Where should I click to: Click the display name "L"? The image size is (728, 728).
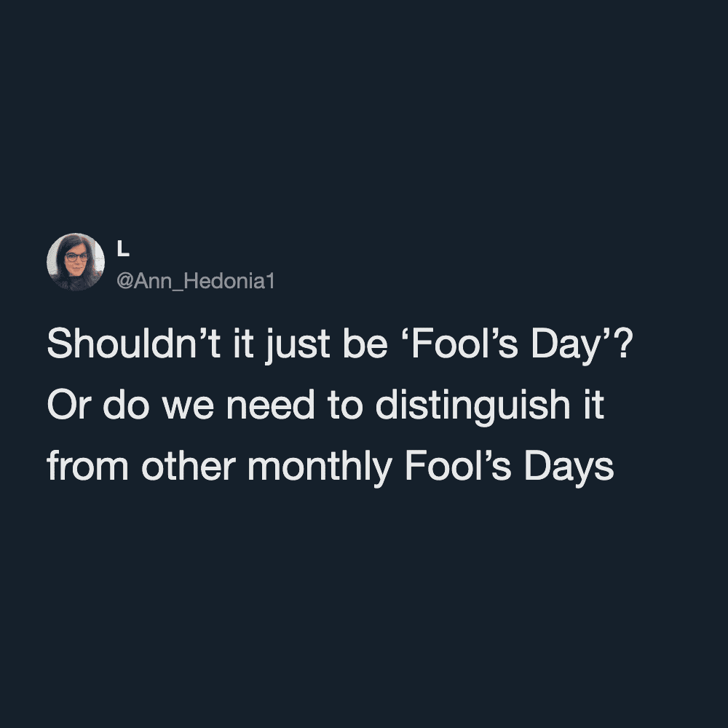[x=123, y=250]
